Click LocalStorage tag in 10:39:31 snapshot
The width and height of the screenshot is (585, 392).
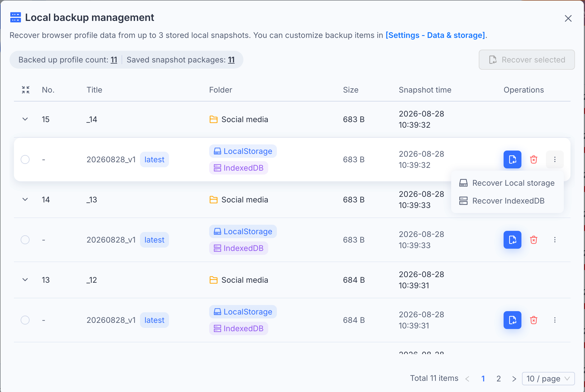[243, 312]
